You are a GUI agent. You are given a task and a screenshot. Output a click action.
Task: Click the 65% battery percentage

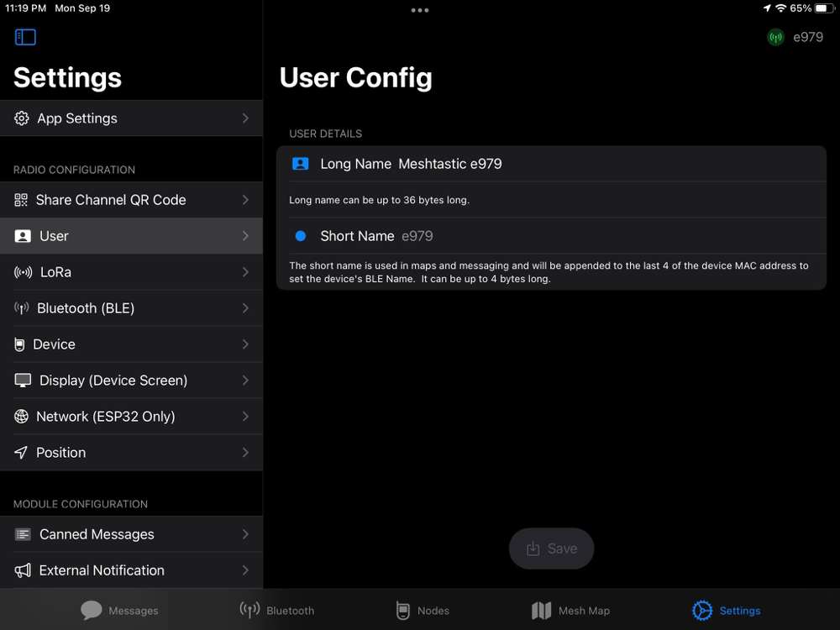click(x=801, y=8)
